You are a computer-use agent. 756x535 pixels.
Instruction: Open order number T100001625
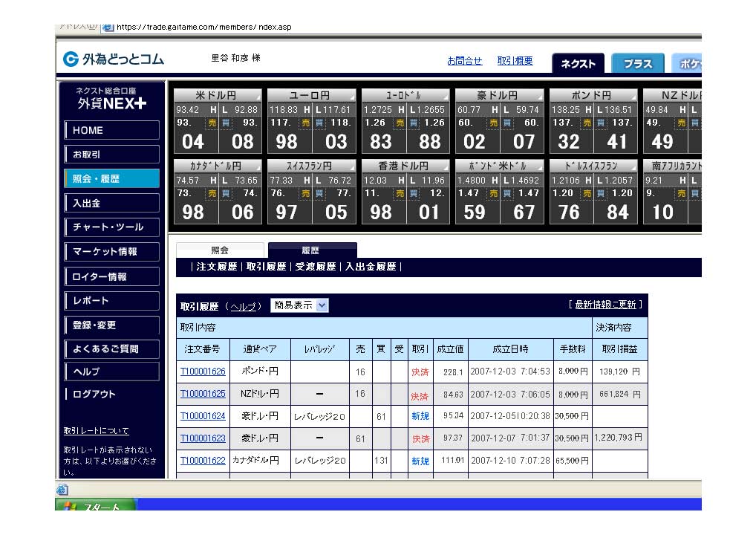tap(203, 394)
